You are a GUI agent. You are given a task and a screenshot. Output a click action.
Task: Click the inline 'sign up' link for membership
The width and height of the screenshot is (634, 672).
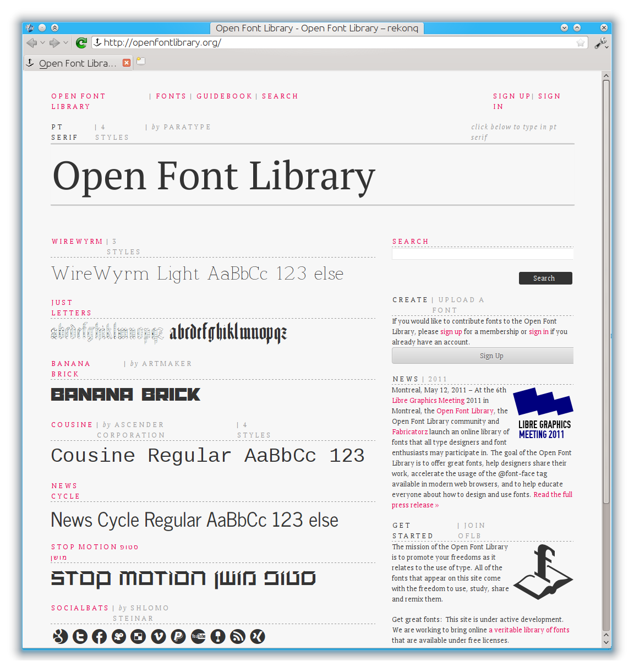click(x=451, y=332)
